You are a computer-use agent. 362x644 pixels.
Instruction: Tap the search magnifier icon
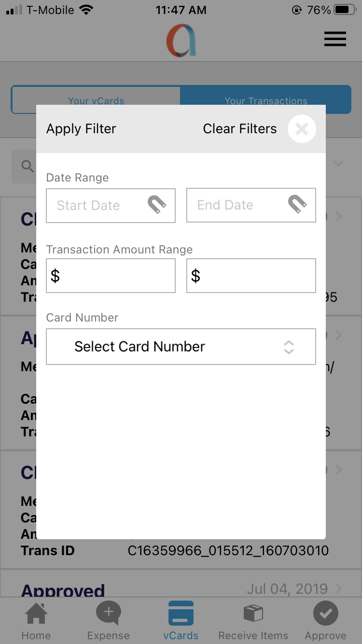tap(28, 166)
